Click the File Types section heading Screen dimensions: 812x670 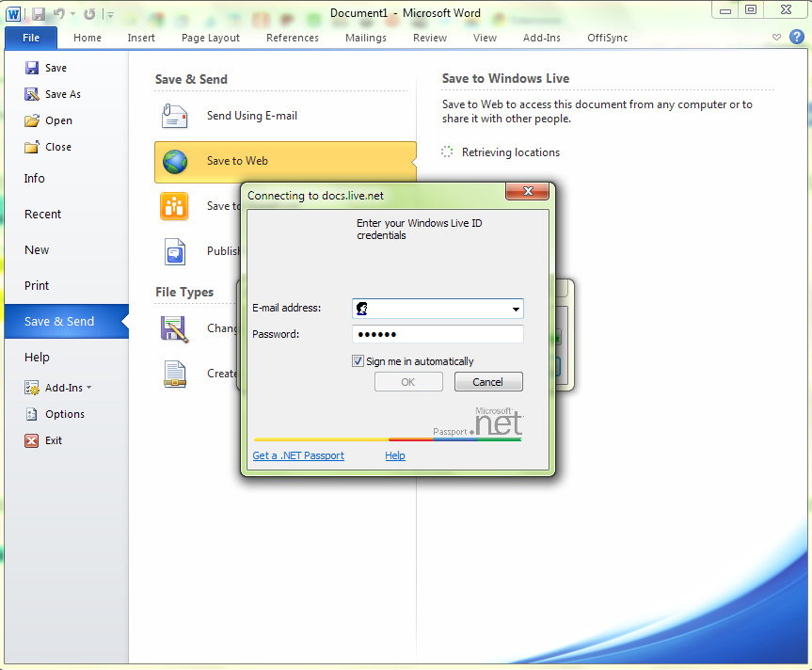184,293
